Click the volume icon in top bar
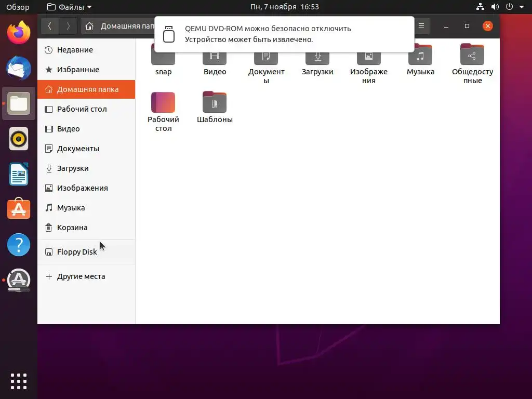Screen dimensions: 532x399 pos(495,7)
